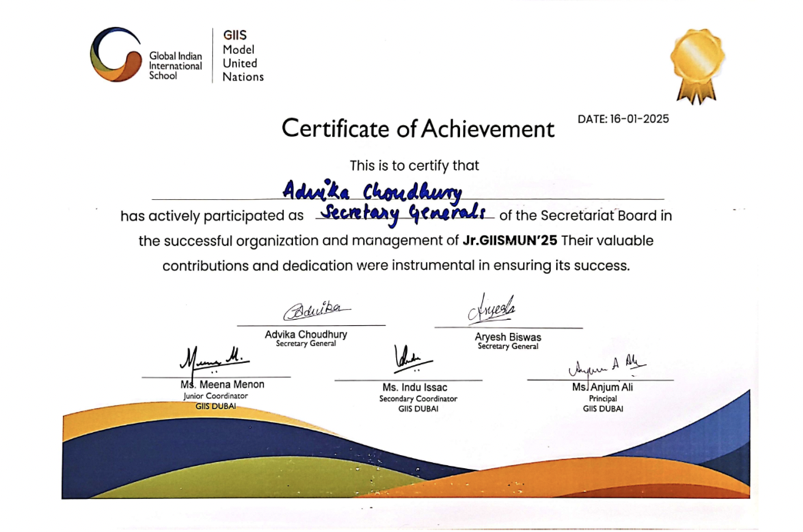
Task: Select the GIIS Model United Nations text
Action: point(242,56)
